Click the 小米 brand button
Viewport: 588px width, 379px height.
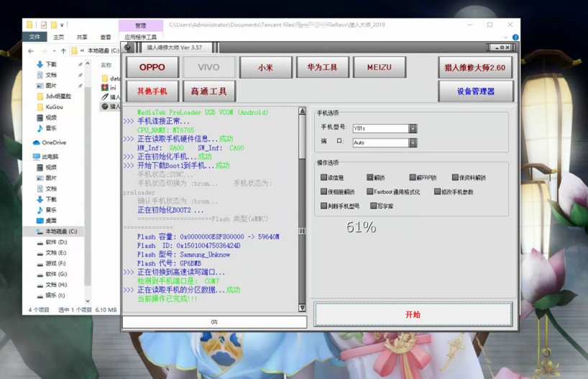pyautogui.click(x=265, y=67)
